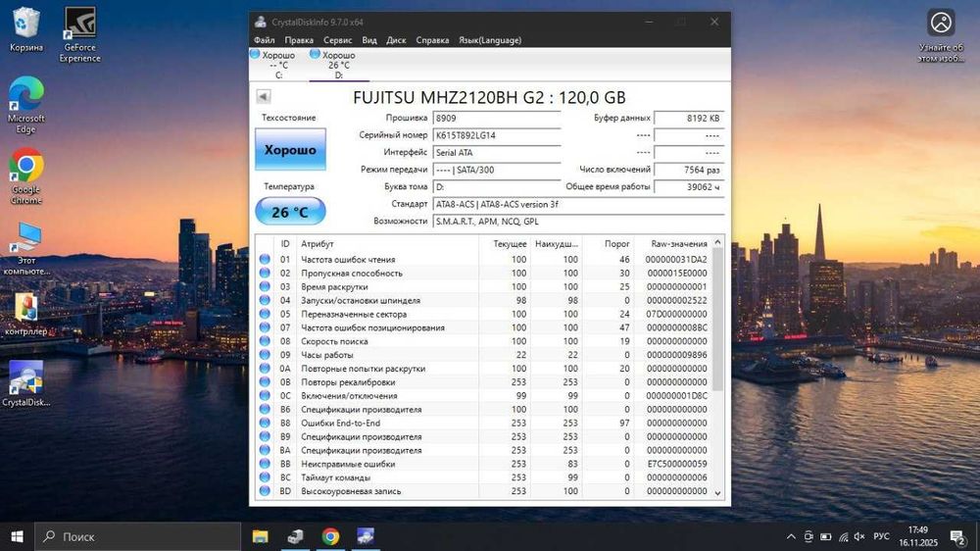Image resolution: width=980 pixels, height=551 pixels.
Task: Open the Корзина desktop icon
Action: [25, 29]
